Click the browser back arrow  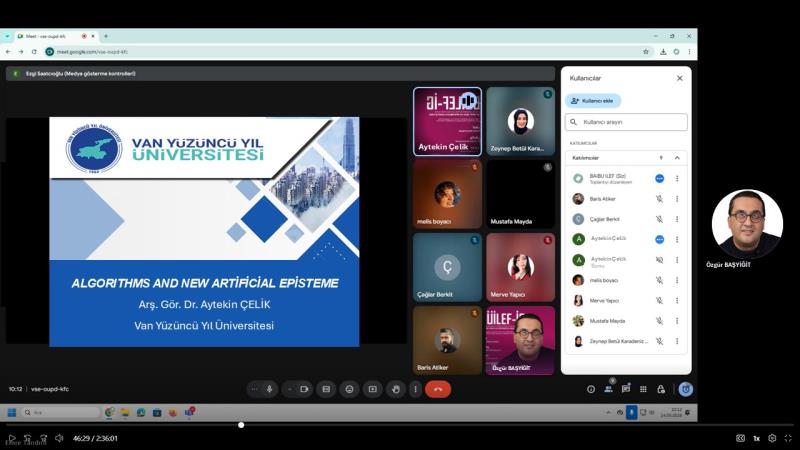(8, 52)
